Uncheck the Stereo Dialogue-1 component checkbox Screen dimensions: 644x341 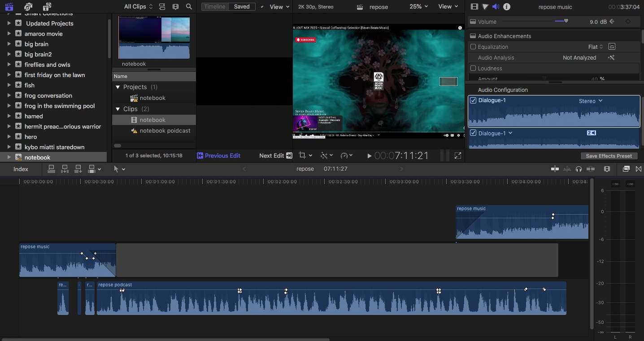[x=473, y=100]
